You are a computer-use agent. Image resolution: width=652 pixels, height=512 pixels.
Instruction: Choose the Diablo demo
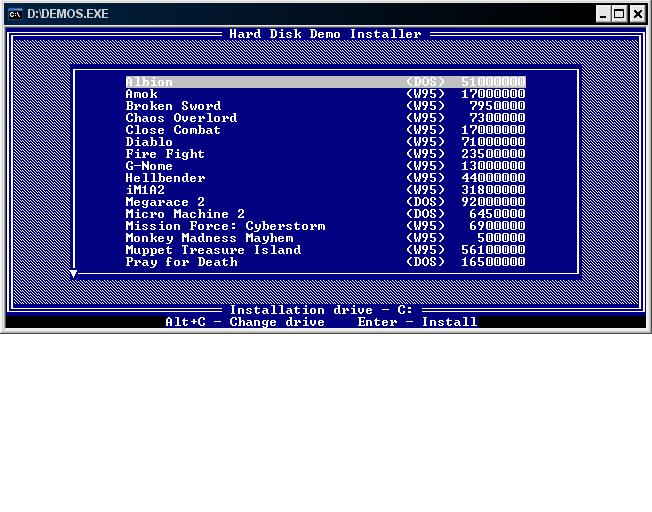326,142
